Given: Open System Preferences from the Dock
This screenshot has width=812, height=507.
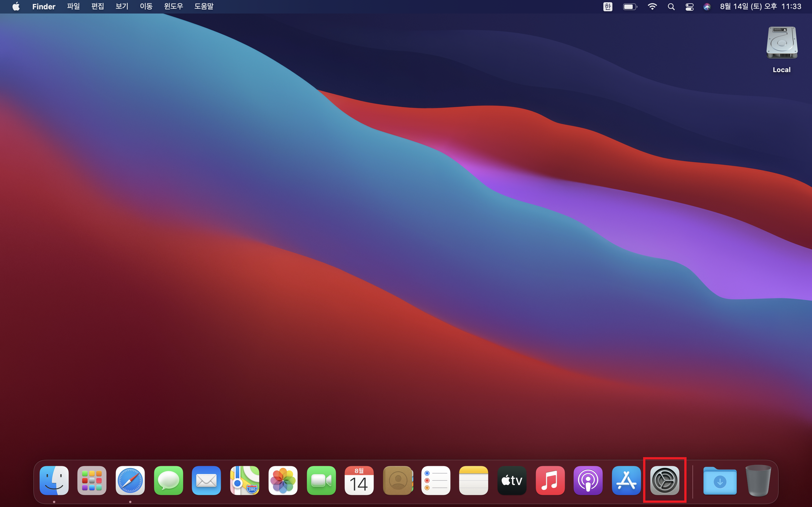Looking at the screenshot, I should (664, 480).
